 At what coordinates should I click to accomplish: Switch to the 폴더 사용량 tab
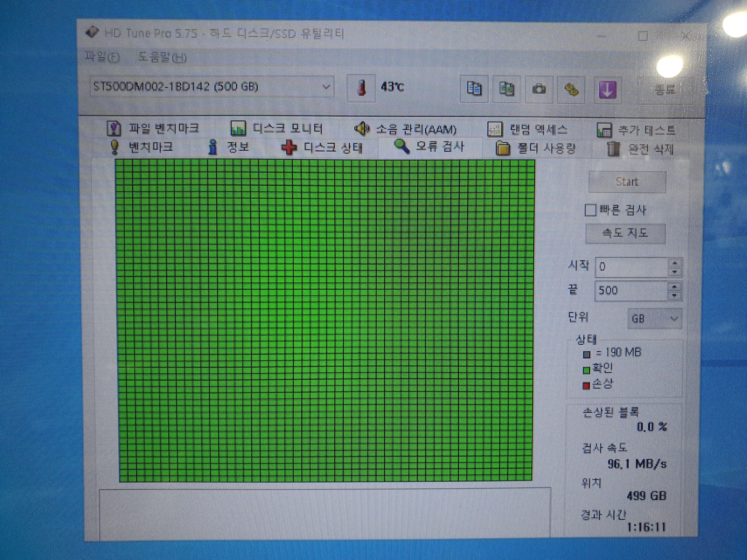coord(536,148)
